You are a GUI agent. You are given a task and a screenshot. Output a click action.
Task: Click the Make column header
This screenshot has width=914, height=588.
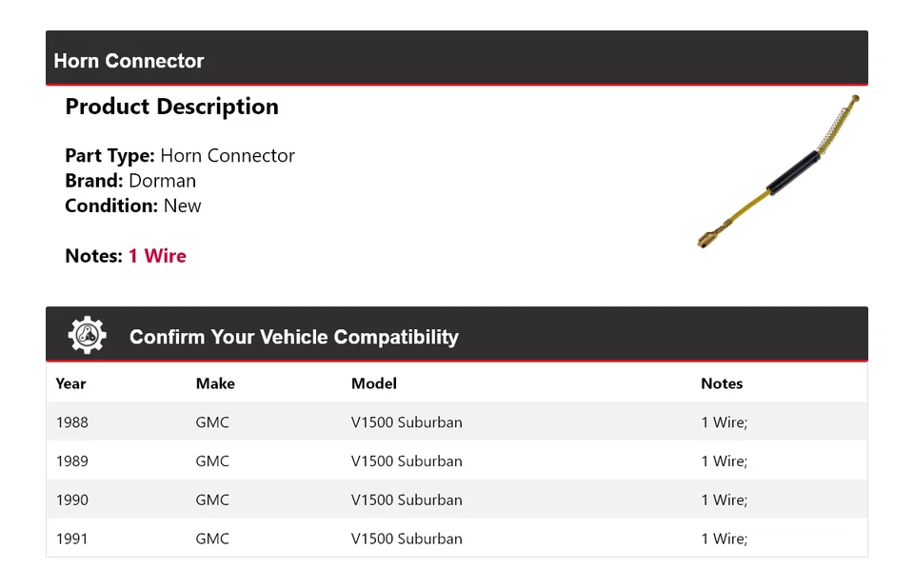[215, 383]
